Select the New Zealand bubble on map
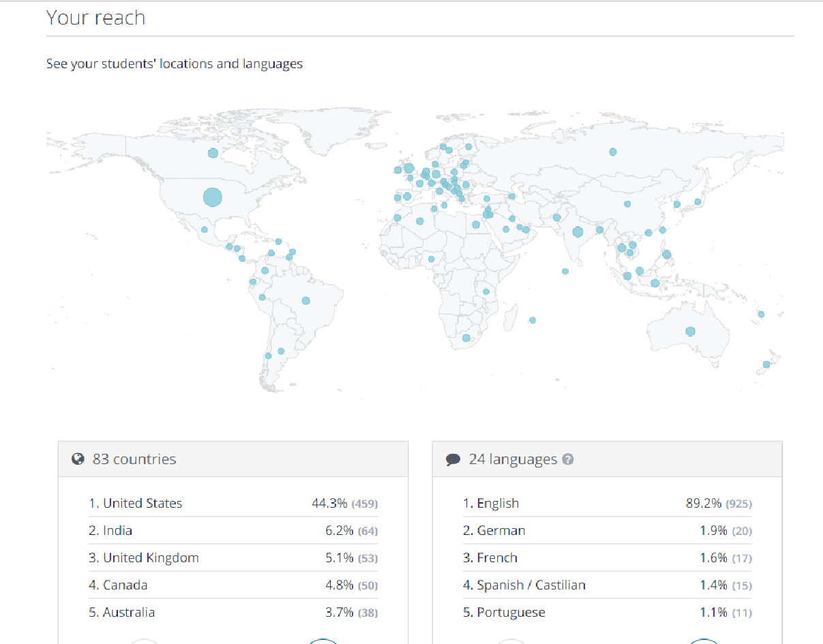 click(x=766, y=365)
